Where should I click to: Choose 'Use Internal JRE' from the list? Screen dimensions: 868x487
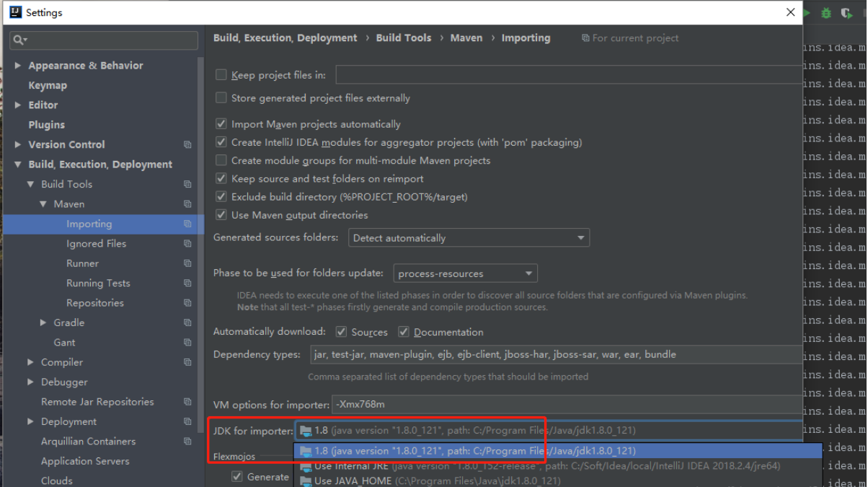[x=558, y=466]
